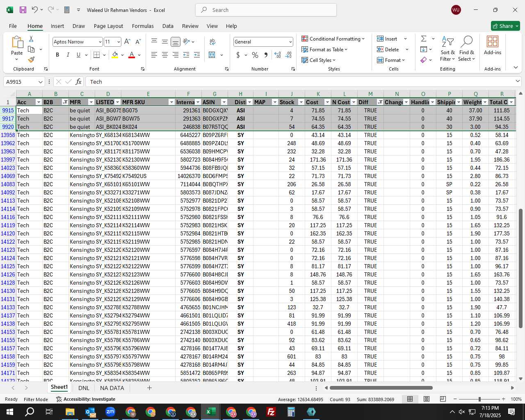The width and height of the screenshot is (525, 420).
Task: Add a new sheet with plus button
Action: tap(149, 388)
